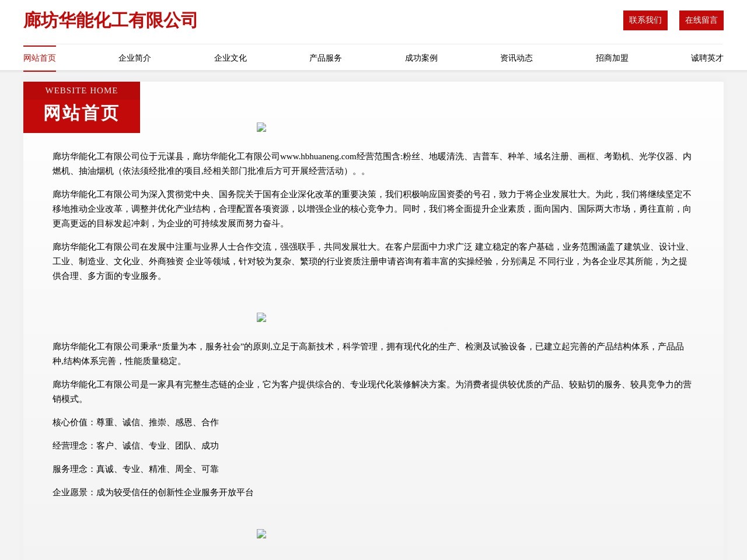Click the 联系我们 button
Image resolution: width=747 pixels, height=560 pixels.
pyautogui.click(x=645, y=20)
